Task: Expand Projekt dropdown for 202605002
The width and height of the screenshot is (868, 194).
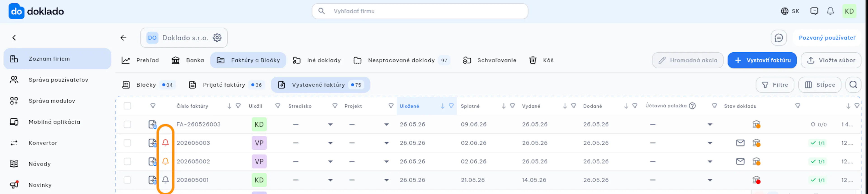Action: coord(387,162)
